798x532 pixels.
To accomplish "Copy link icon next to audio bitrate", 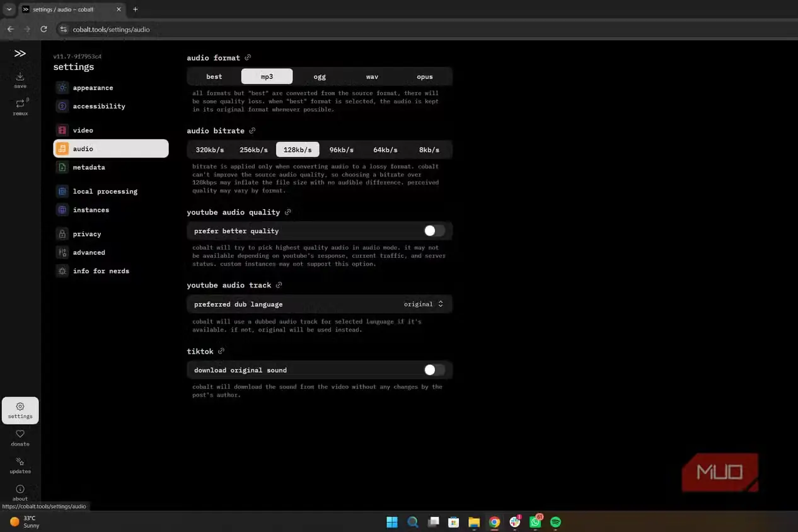I will [252, 130].
